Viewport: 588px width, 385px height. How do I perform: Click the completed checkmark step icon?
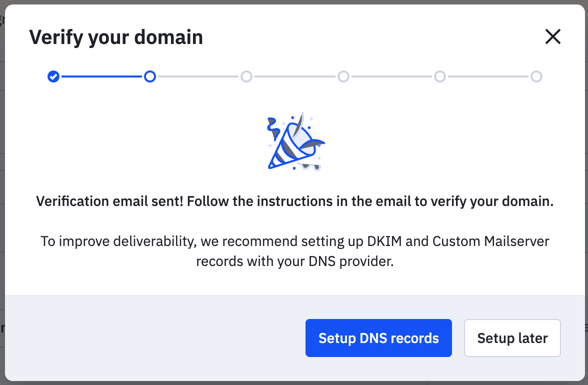click(53, 76)
